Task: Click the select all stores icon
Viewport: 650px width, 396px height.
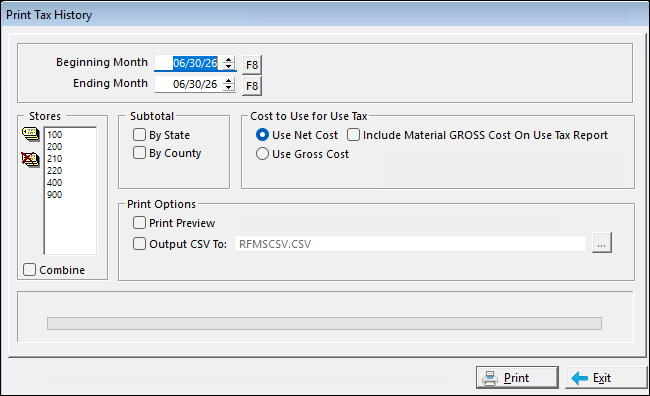Action: 30,134
